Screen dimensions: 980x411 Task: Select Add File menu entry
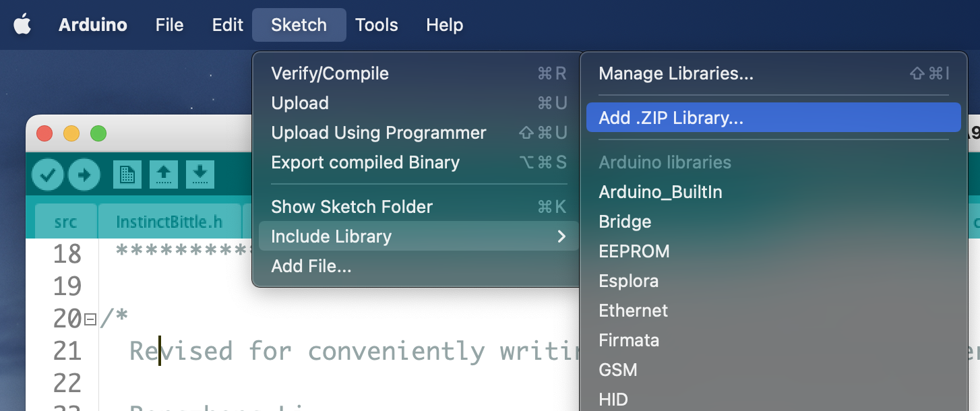[x=311, y=266]
